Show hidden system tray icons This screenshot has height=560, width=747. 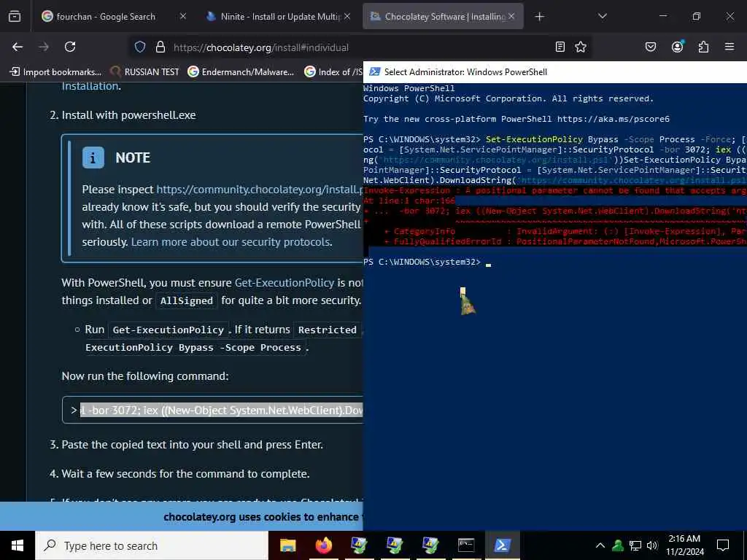click(x=600, y=545)
